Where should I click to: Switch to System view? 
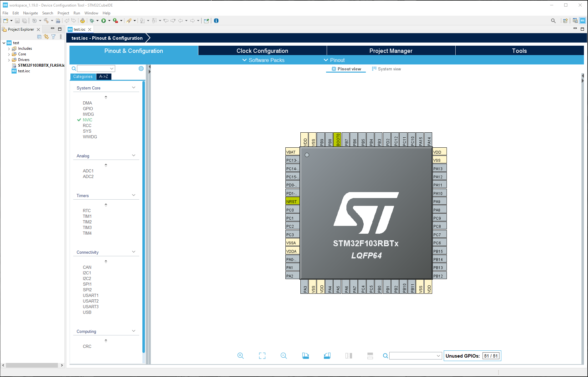pos(386,69)
